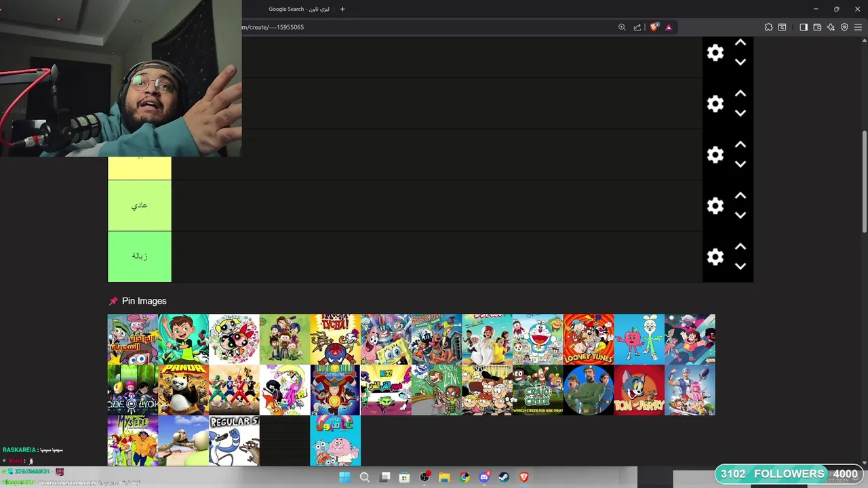The image size is (868, 488).
Task: Select the Loud House image
Action: (x=488, y=390)
